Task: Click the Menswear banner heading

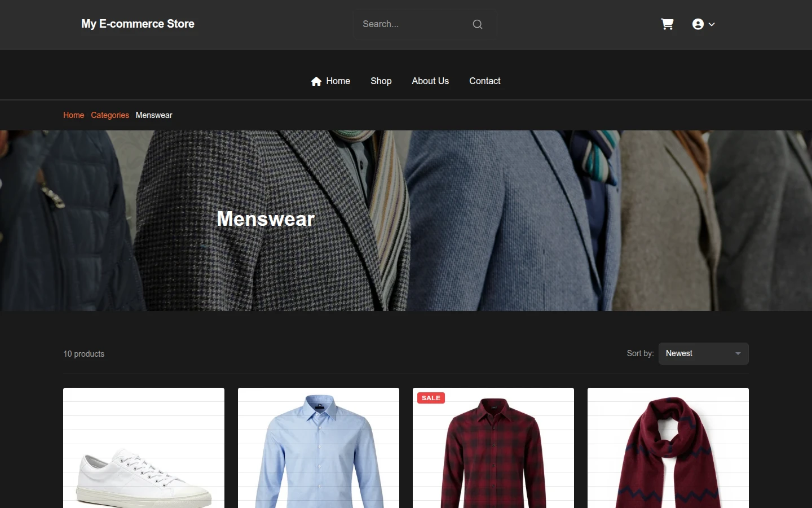Action: pyautogui.click(x=266, y=219)
